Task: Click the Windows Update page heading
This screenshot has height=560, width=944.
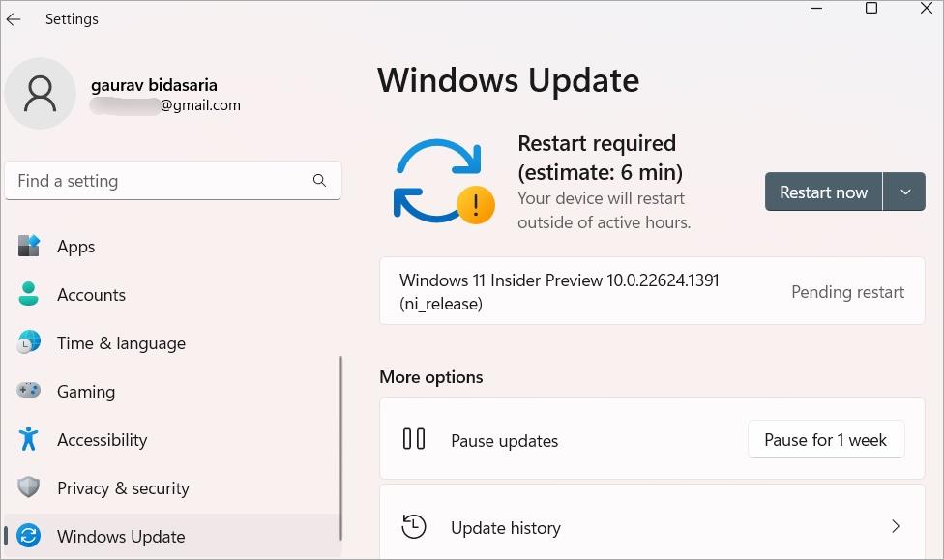Action: pyautogui.click(x=509, y=80)
